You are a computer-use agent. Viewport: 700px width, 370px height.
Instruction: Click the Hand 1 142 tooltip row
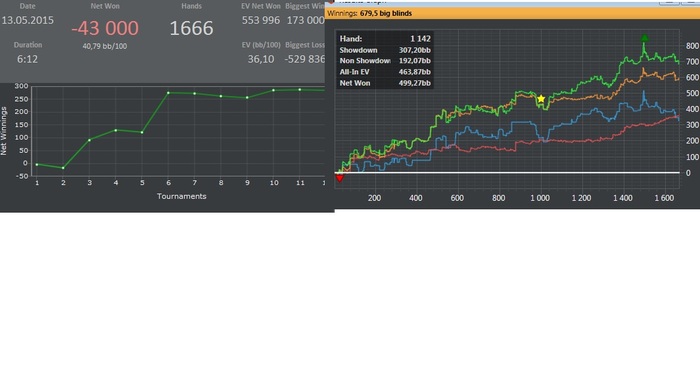[385, 39]
